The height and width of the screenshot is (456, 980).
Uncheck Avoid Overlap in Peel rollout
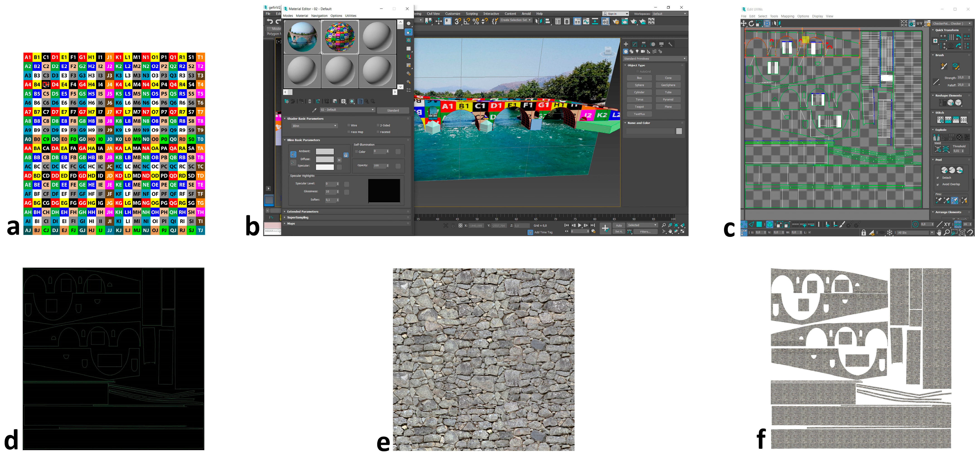pos(938,184)
